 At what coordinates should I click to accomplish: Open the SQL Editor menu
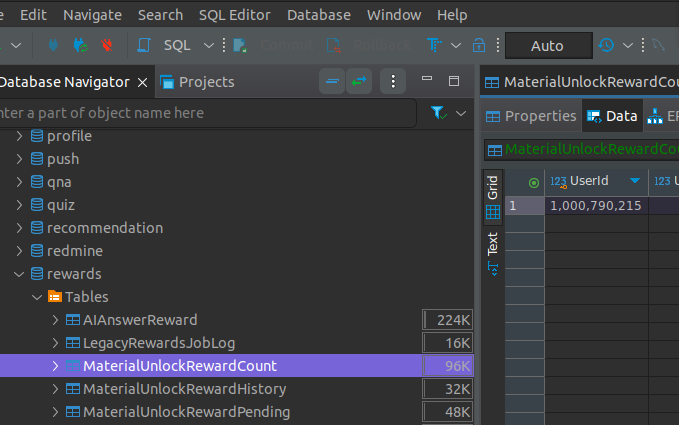coord(236,15)
